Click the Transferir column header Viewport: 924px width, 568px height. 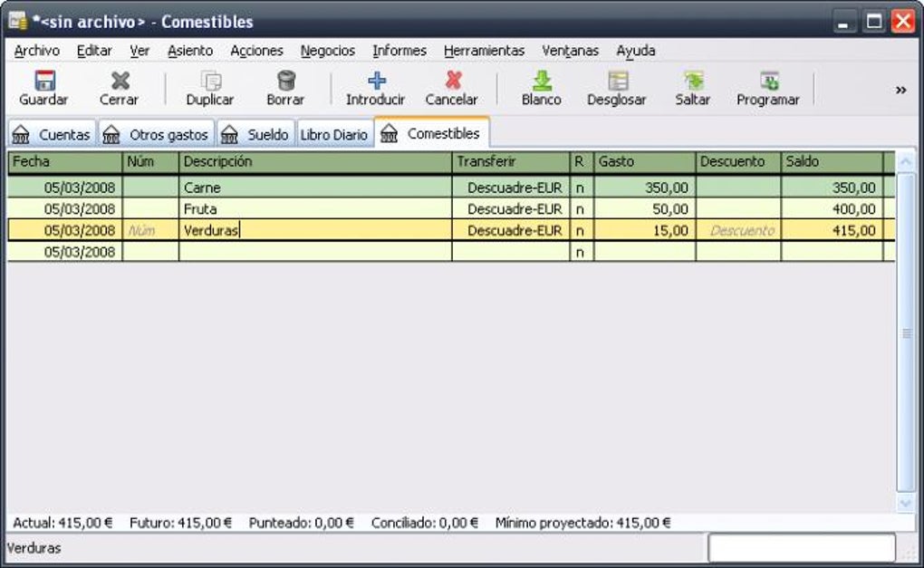point(511,161)
